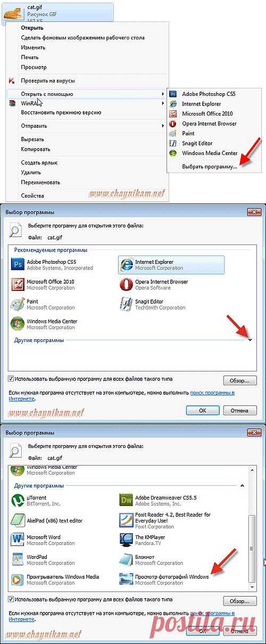Choose Snagit Editor from the open-with submenu
This screenshot has width=266, height=644.
click(197, 143)
